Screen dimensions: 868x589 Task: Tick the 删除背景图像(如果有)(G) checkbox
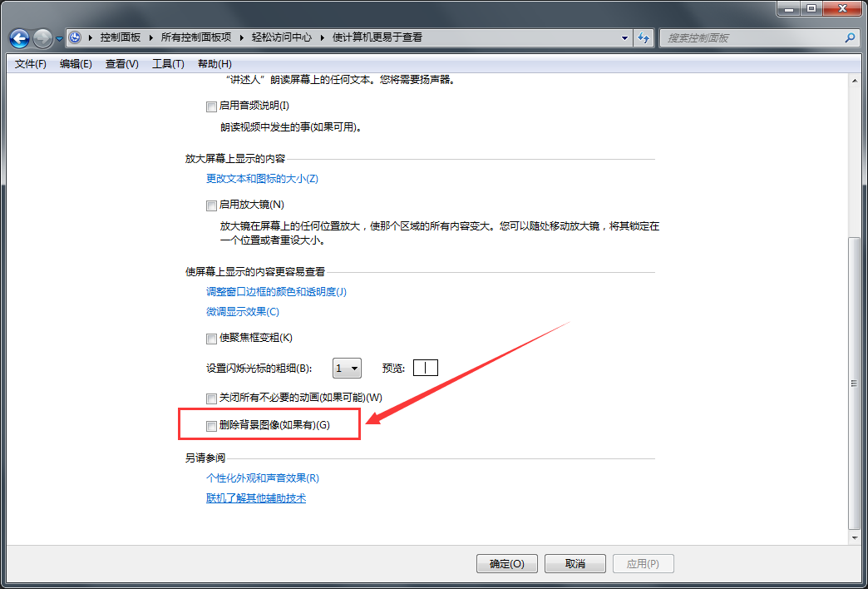211,426
